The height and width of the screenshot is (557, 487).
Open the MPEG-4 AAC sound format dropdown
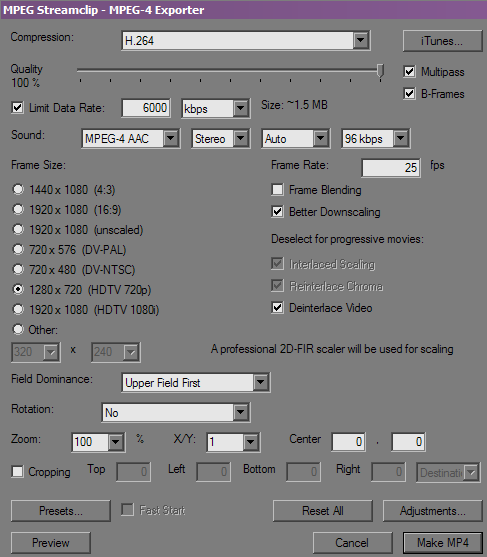131,139
